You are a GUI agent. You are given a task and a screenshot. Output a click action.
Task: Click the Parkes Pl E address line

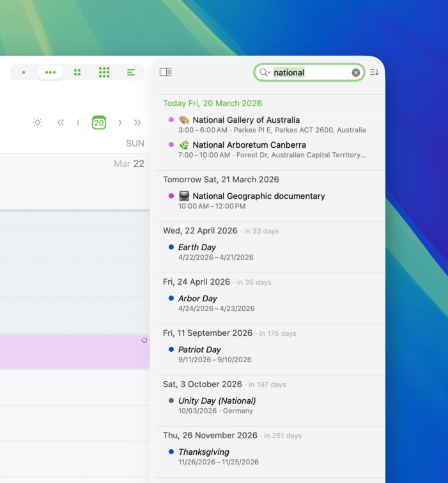[300, 130]
